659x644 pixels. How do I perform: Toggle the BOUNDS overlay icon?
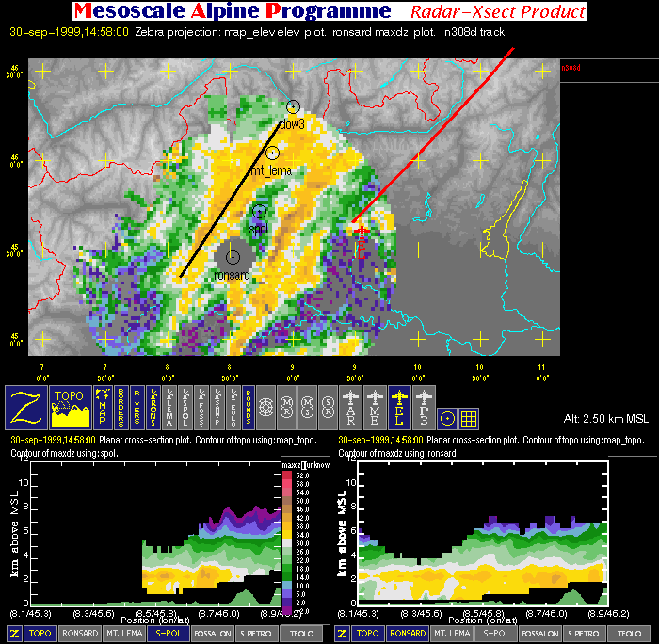click(x=248, y=403)
